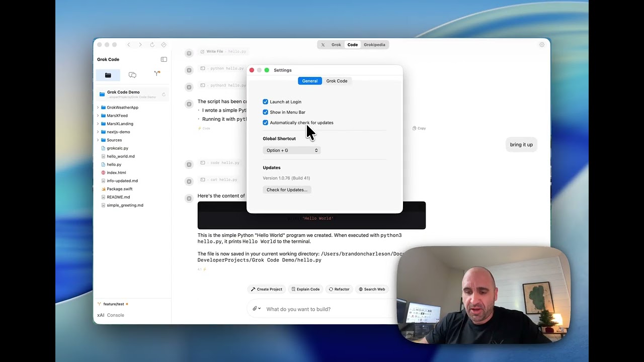644x362 pixels.
Task: Click the step icon beside Write File hello.py
Action: click(189, 53)
